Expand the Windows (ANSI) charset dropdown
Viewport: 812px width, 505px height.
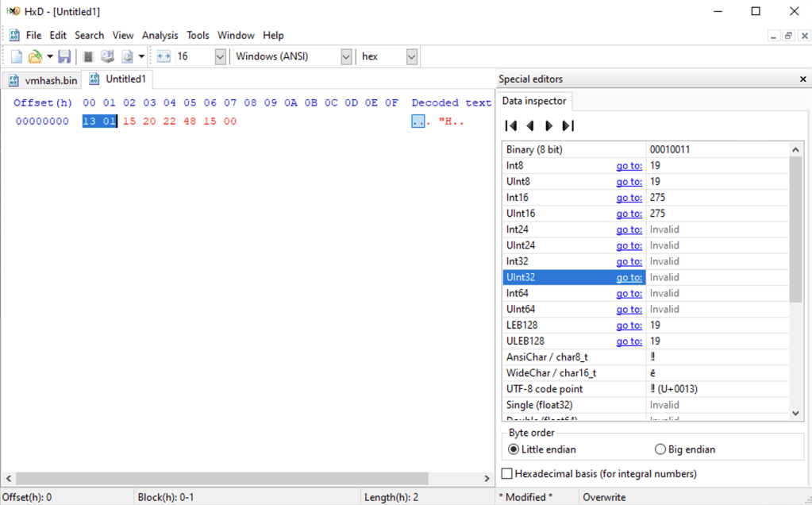pyautogui.click(x=346, y=56)
